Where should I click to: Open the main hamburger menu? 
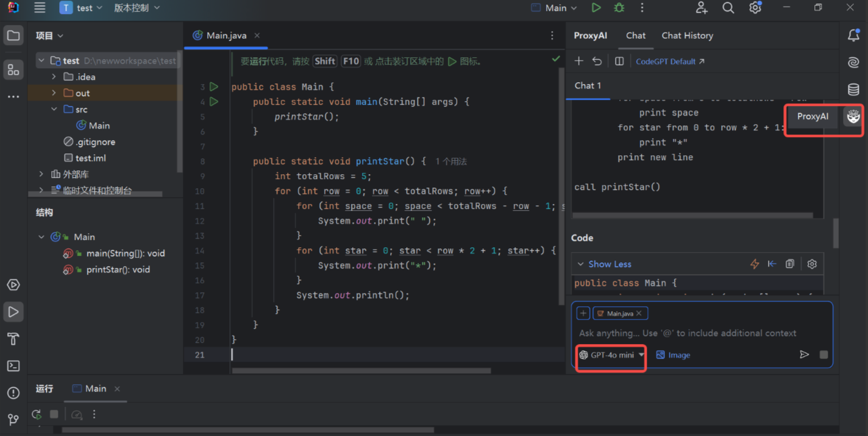40,8
